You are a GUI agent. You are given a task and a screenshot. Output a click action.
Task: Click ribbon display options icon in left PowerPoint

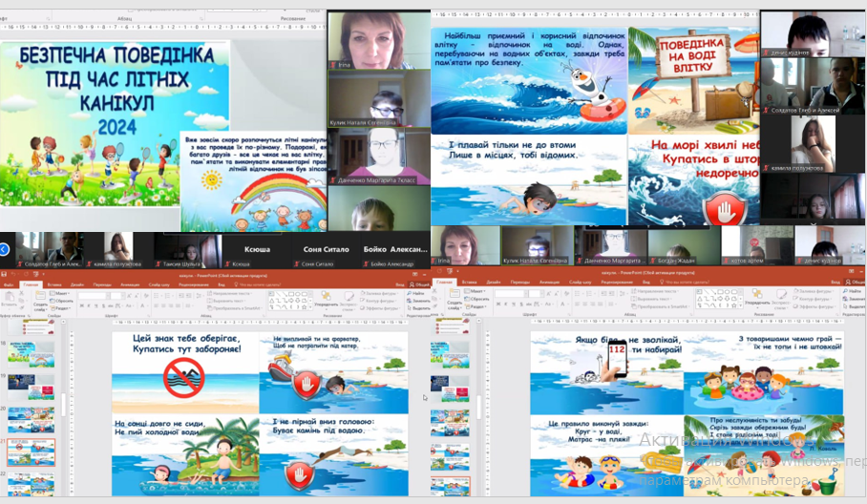414,274
